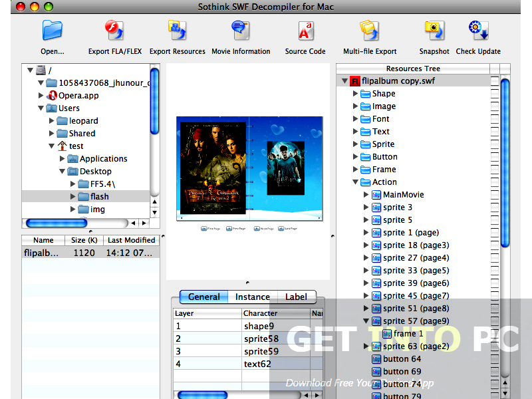Screen dimensions: 532x399
Task: Collapse the Users folder in file tree
Action: 41,108
